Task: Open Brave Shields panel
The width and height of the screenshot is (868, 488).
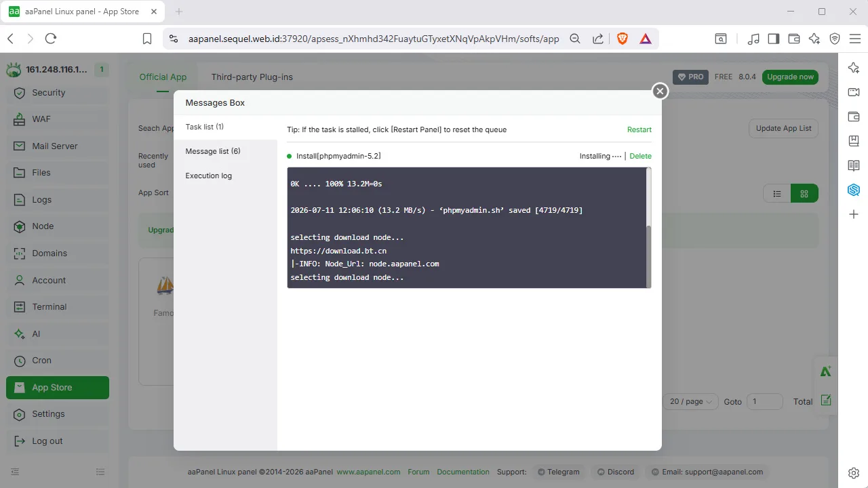Action: [623, 39]
